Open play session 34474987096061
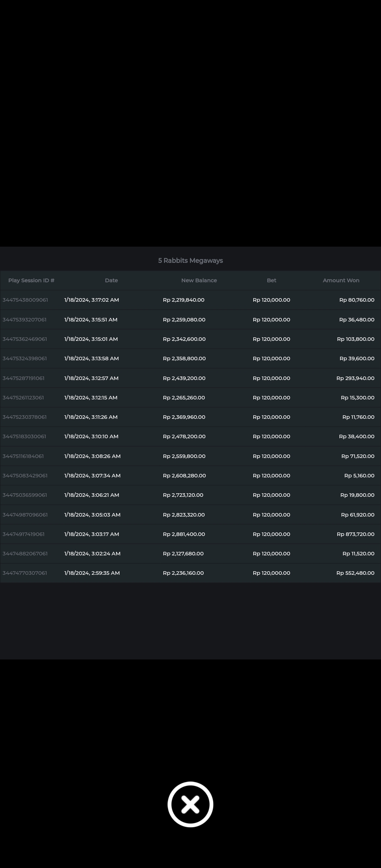 pyautogui.click(x=25, y=515)
